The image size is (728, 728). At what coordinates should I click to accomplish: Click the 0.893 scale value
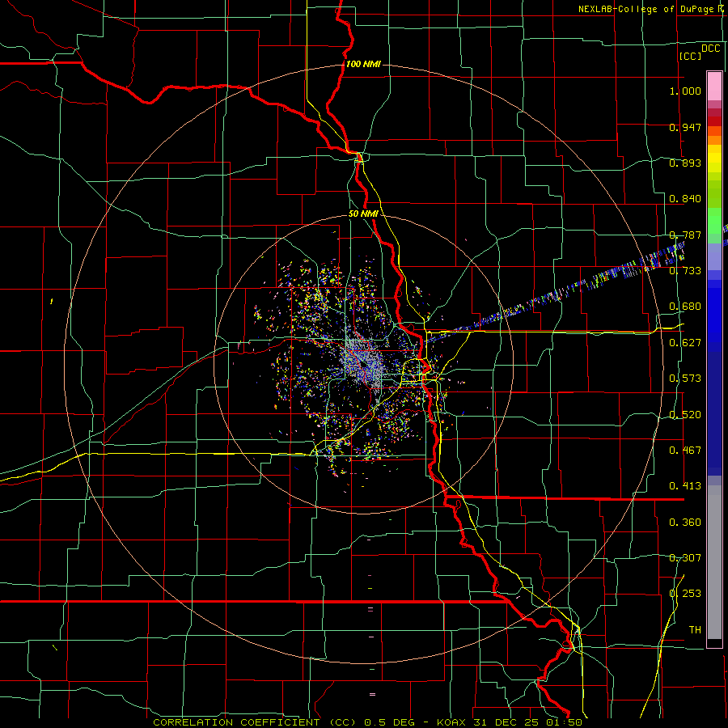click(685, 163)
